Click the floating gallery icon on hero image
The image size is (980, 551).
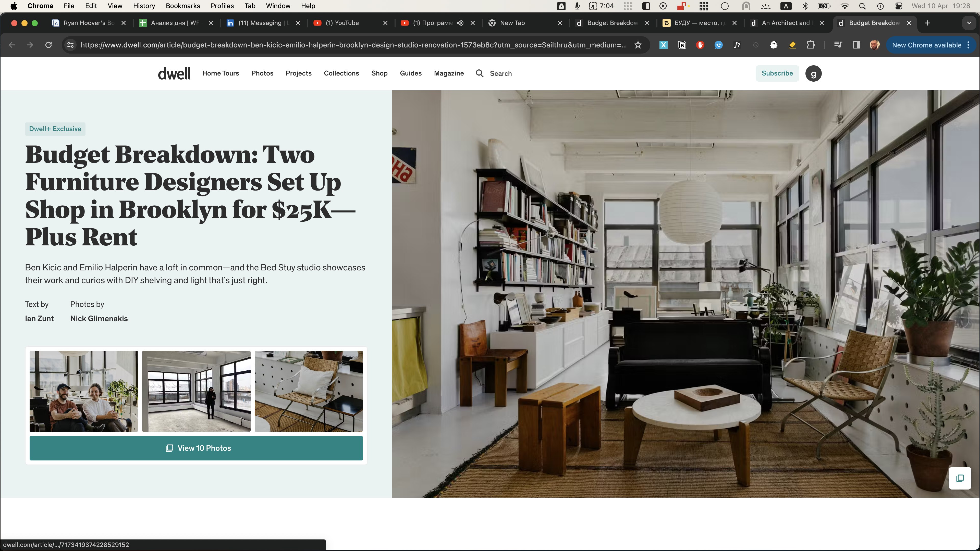point(960,478)
